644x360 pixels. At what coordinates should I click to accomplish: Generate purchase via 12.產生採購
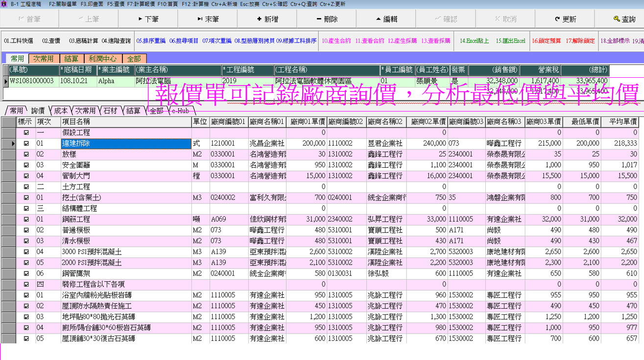[x=402, y=41]
